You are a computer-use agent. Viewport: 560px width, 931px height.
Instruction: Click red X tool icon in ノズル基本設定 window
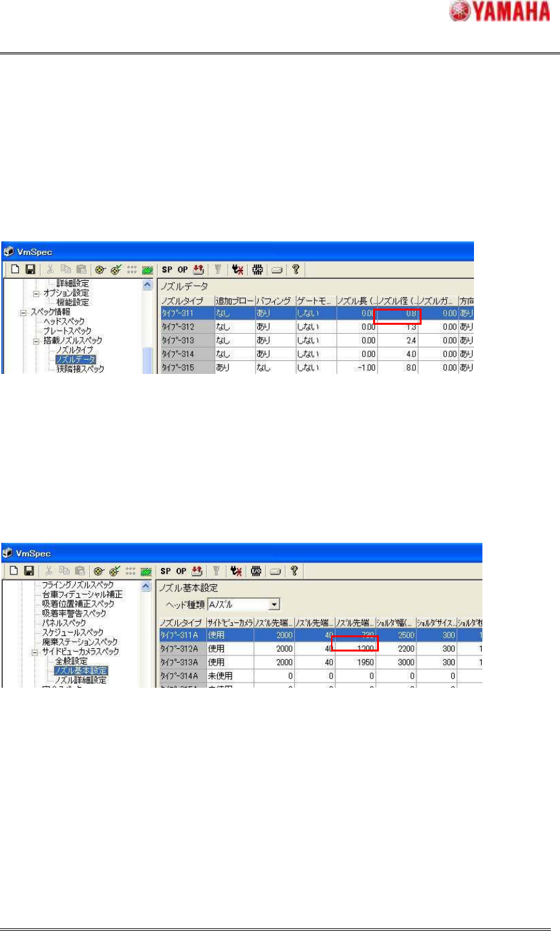click(237, 571)
